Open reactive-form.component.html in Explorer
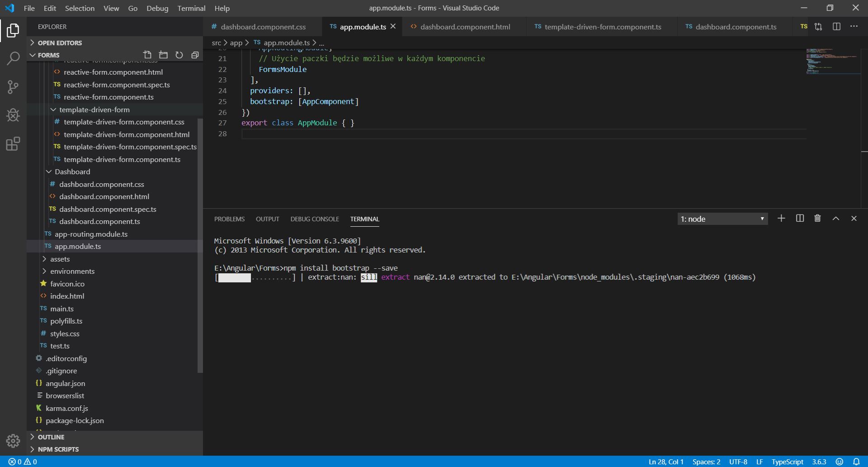Screen dimensions: 868x467 115,72
